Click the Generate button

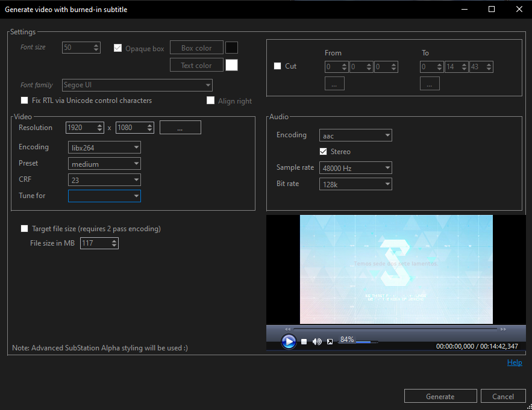click(440, 396)
